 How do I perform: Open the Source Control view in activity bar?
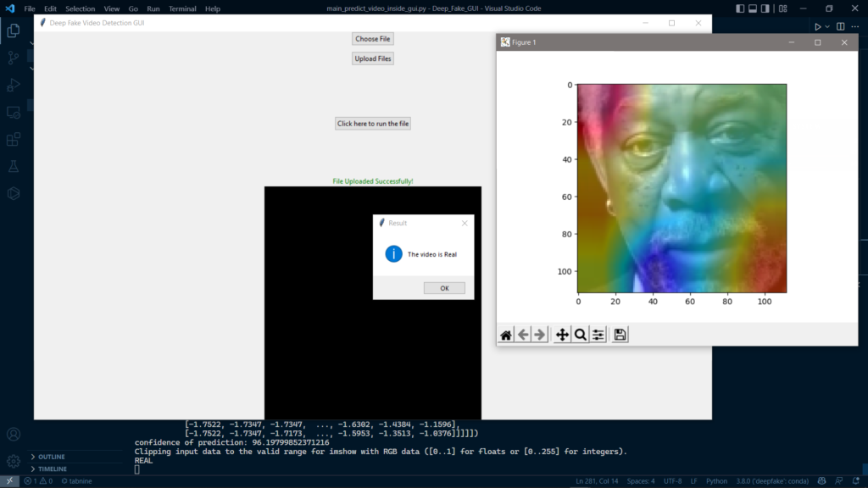tap(14, 58)
